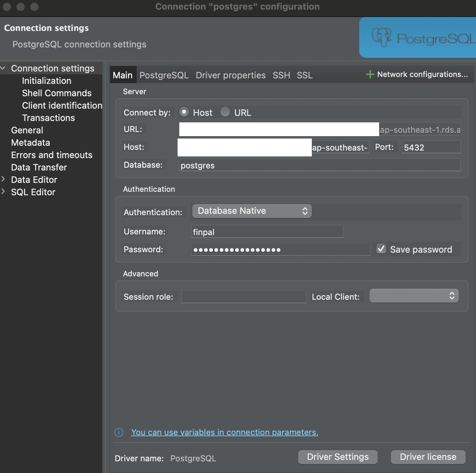The height and width of the screenshot is (473, 476).
Task: Switch to the SSL tab
Action: coord(305,75)
